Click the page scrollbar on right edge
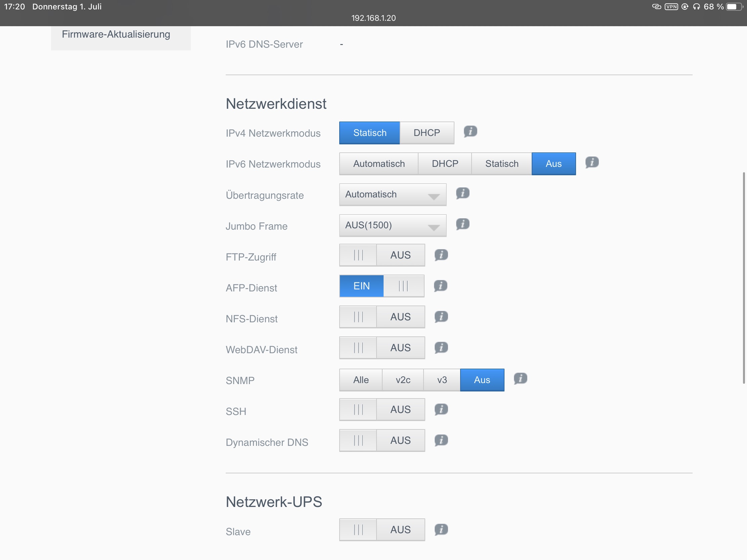The image size is (747, 560). [743, 278]
